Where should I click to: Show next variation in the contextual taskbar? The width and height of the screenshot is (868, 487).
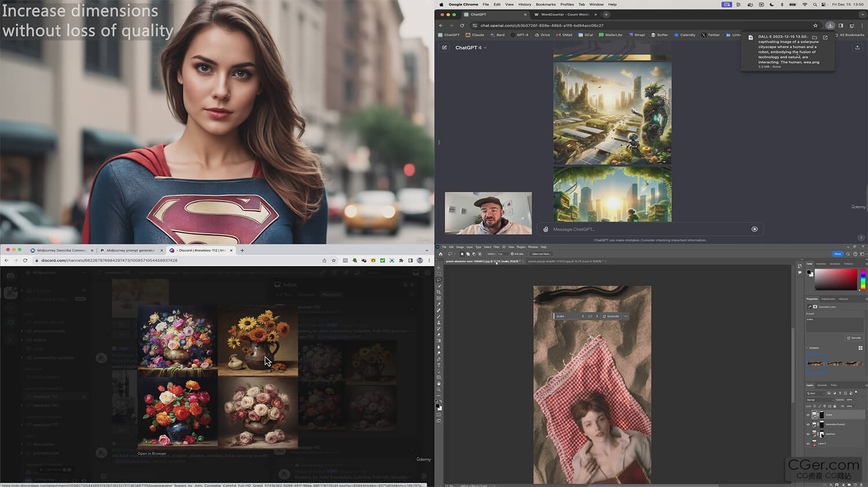pos(597,316)
